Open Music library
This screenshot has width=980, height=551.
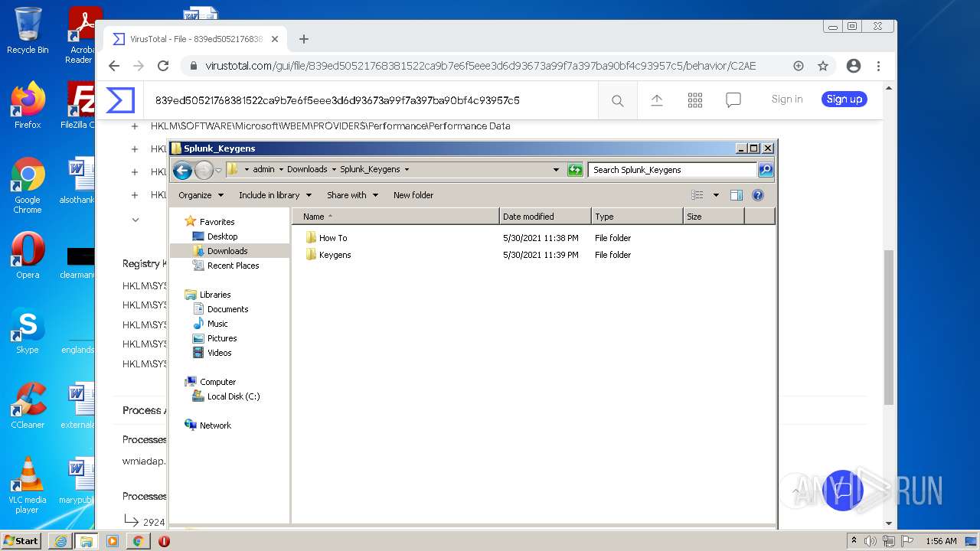[217, 324]
